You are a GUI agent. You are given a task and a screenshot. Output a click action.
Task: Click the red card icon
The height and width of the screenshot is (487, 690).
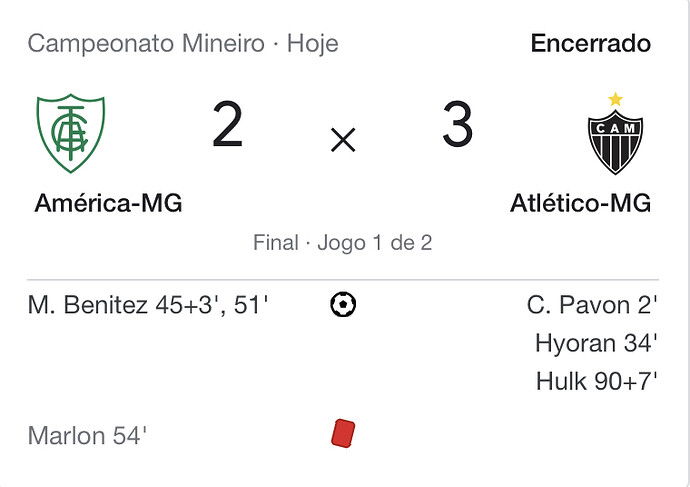[x=343, y=434]
